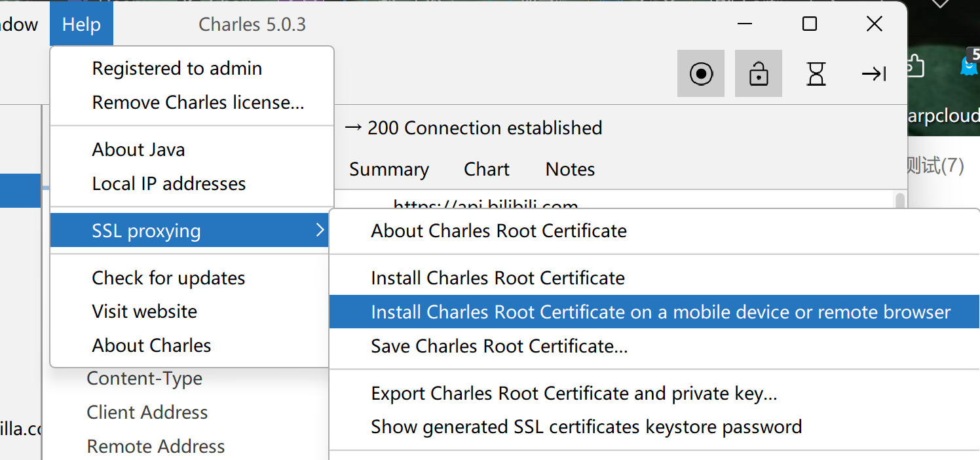Toggle the recording button in the toolbar
This screenshot has height=460, width=980.
[x=701, y=73]
